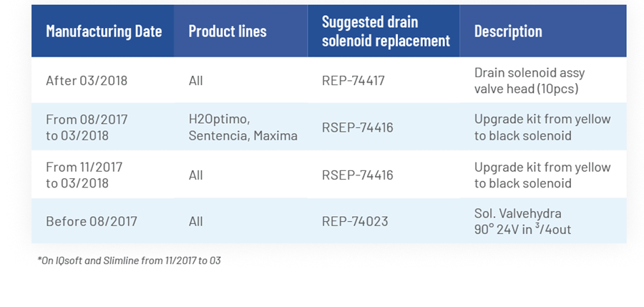The height and width of the screenshot is (307, 644).
Task: Click the Description column header
Action: click(508, 31)
